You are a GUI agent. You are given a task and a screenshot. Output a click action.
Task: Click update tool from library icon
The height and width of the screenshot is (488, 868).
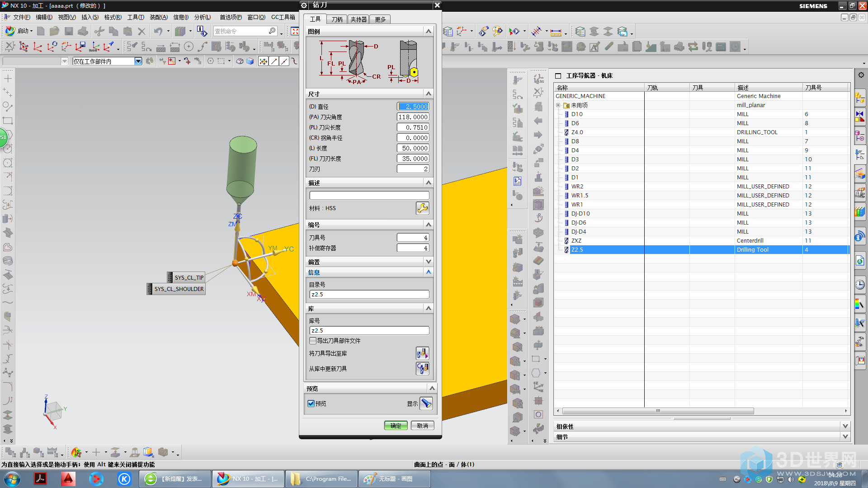click(x=422, y=369)
